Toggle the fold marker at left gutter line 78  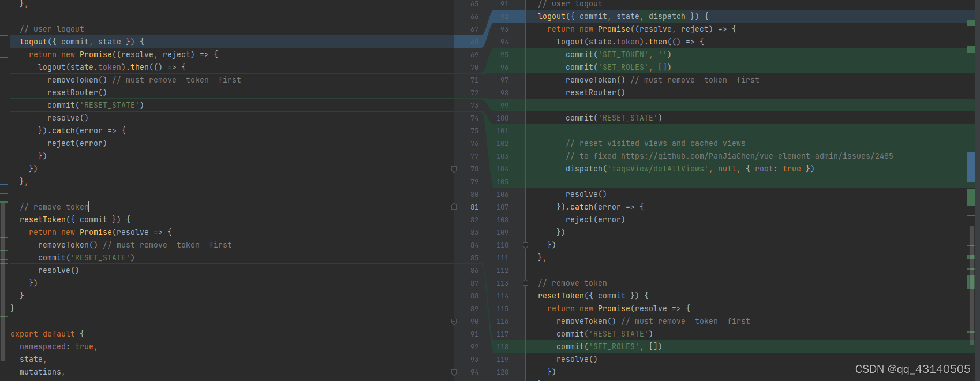click(454, 169)
